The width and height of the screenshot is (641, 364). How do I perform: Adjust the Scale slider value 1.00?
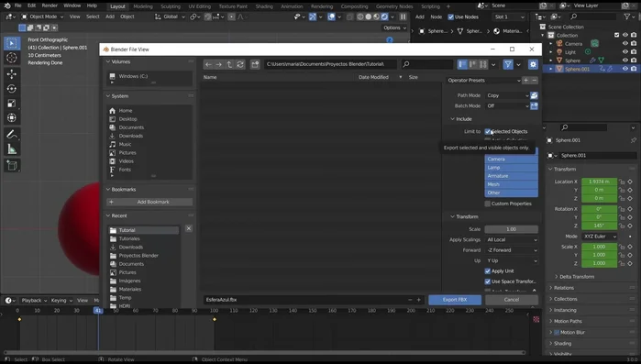tap(511, 229)
